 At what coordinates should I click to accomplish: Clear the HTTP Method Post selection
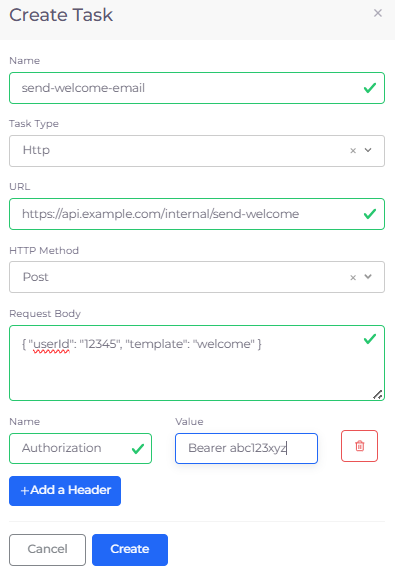coord(353,277)
